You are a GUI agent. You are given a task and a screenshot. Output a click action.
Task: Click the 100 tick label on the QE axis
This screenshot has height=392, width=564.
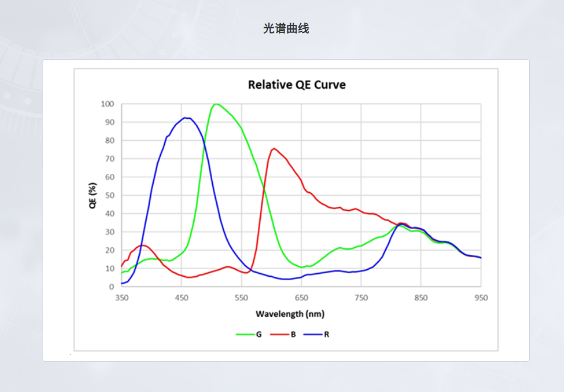click(107, 104)
